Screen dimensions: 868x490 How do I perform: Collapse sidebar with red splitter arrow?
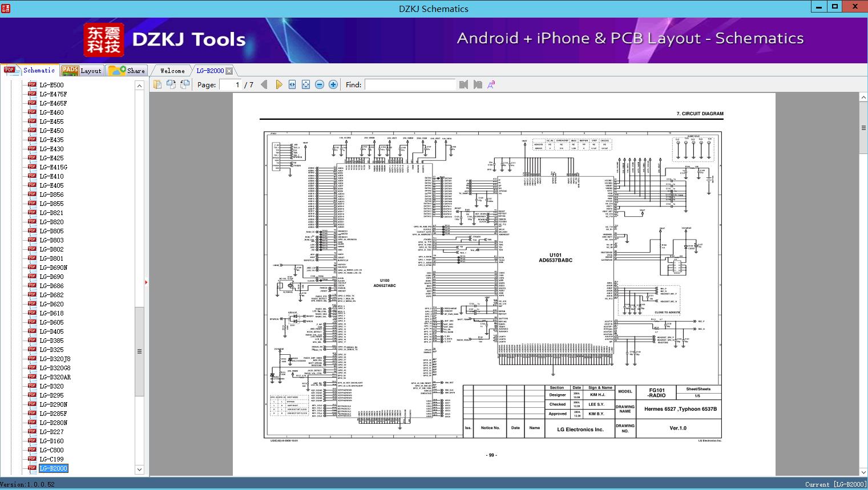pyautogui.click(x=147, y=282)
